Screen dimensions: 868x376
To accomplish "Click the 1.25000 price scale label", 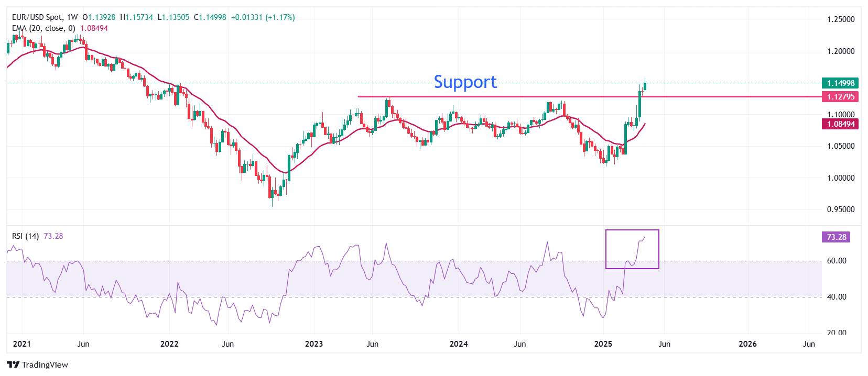I will tap(841, 19).
